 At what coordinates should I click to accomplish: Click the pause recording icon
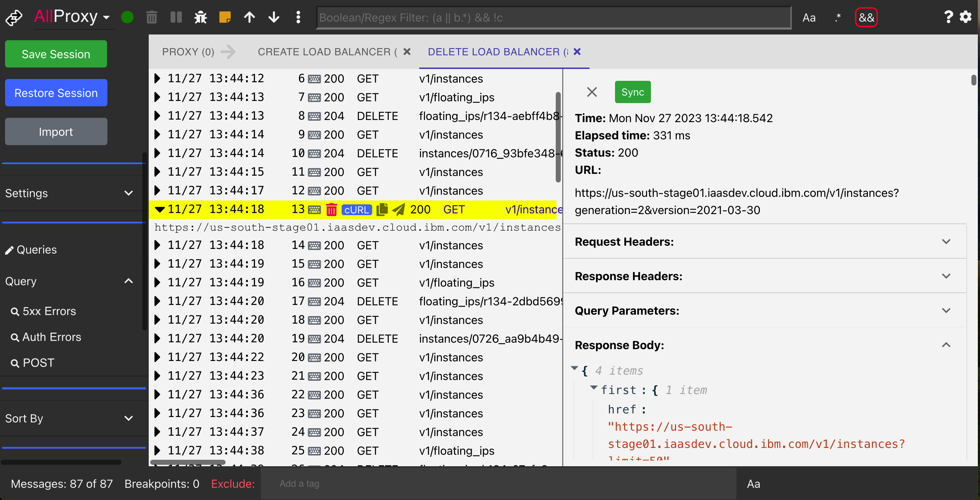coord(176,18)
